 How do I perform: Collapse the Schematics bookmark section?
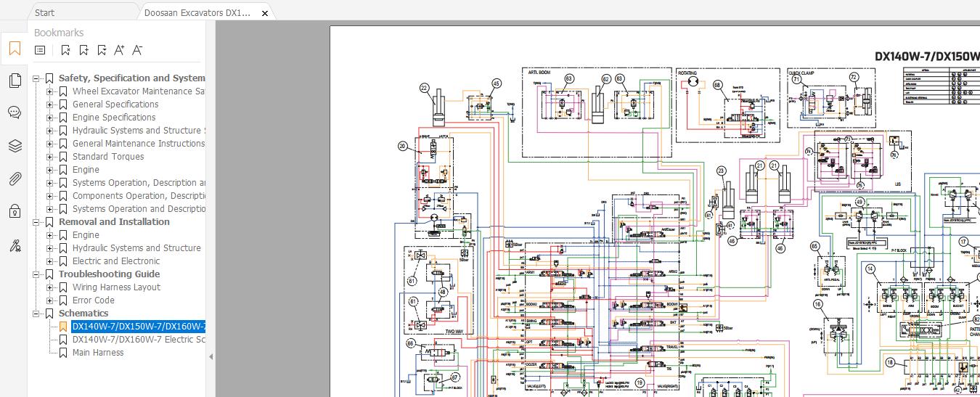pyautogui.click(x=36, y=314)
